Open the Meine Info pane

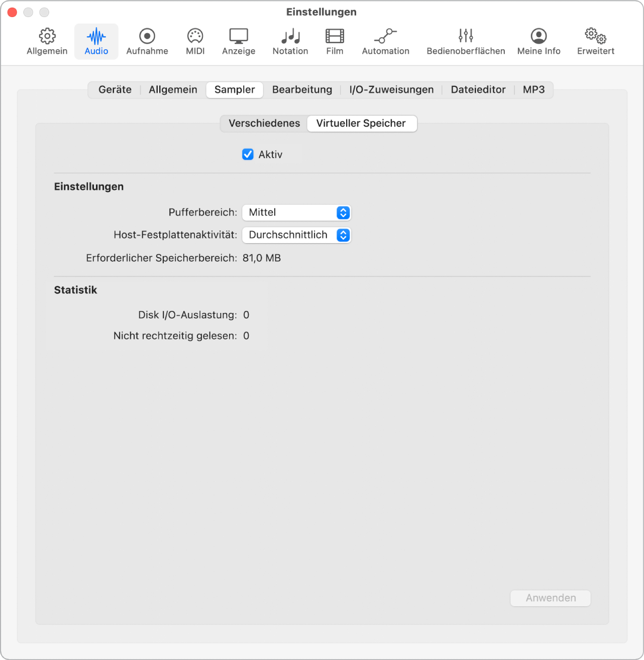coord(539,42)
